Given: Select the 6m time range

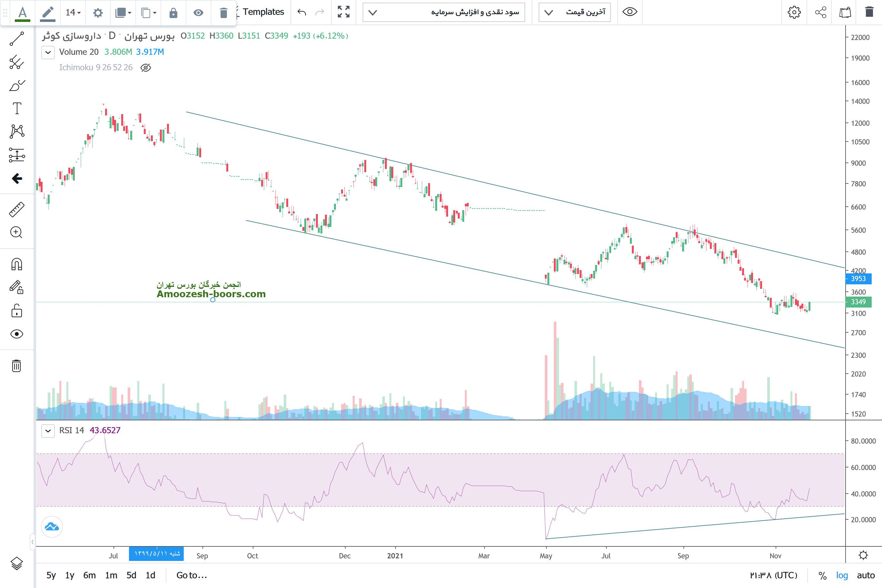Looking at the screenshot, I should [89, 575].
